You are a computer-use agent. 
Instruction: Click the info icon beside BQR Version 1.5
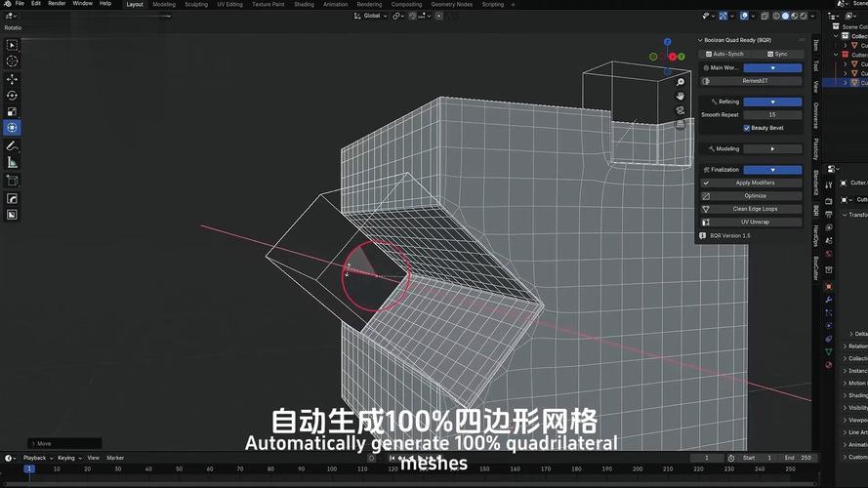[702, 235]
